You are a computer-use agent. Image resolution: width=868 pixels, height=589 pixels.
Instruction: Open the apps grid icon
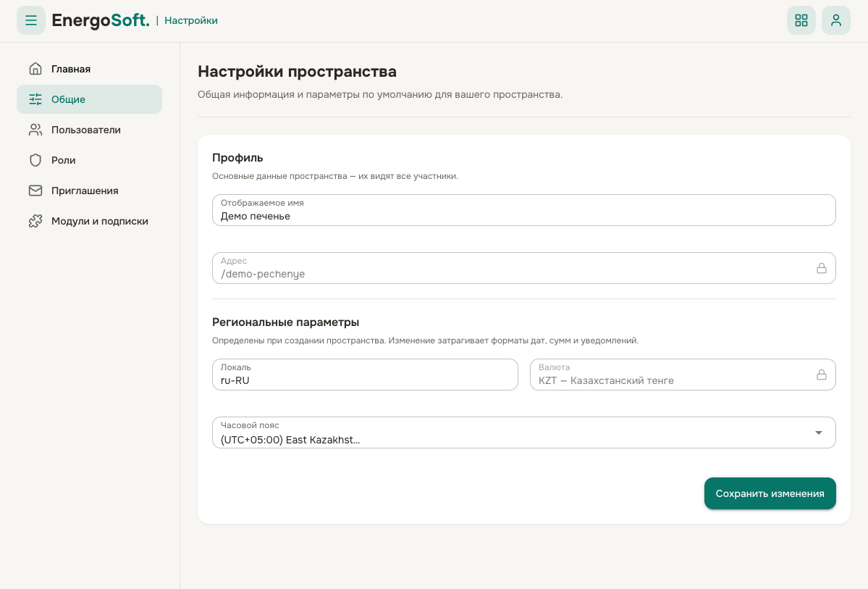tap(801, 20)
